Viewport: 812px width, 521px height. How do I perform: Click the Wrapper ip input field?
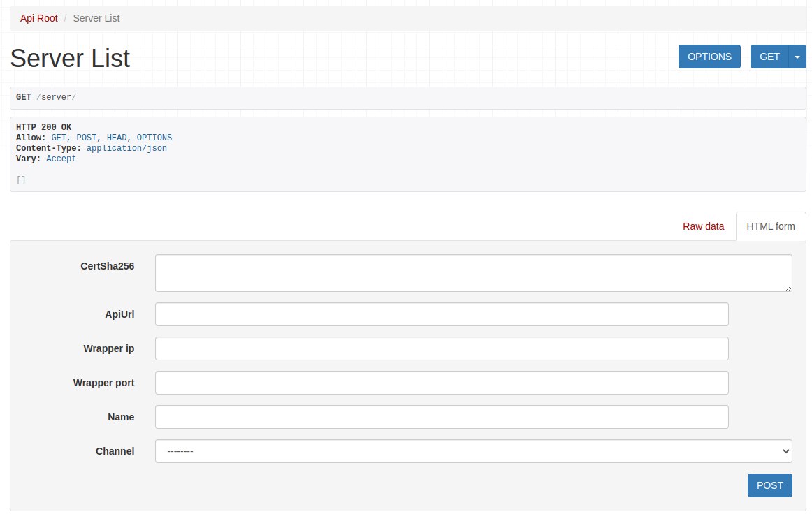coord(442,348)
